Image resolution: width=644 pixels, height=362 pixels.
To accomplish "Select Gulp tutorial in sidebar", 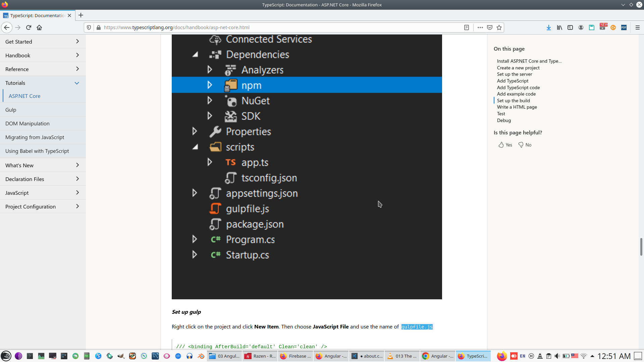I will click(x=11, y=110).
